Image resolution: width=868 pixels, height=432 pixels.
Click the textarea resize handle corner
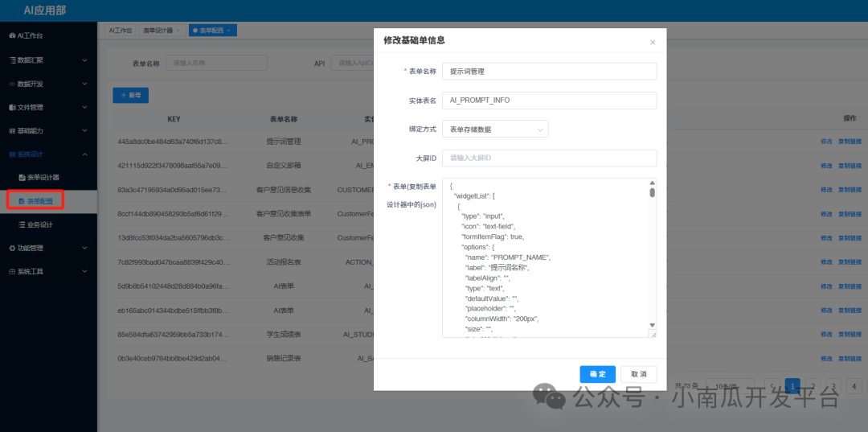[653, 333]
